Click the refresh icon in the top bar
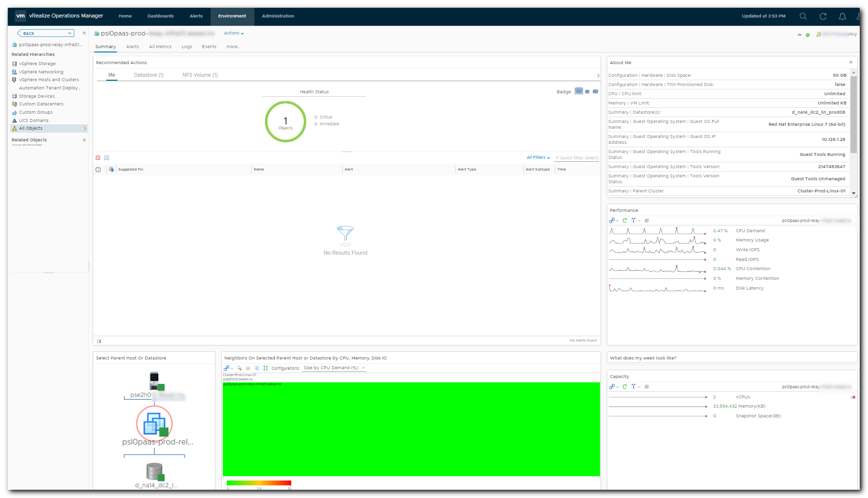868x498 pixels. [x=822, y=16]
